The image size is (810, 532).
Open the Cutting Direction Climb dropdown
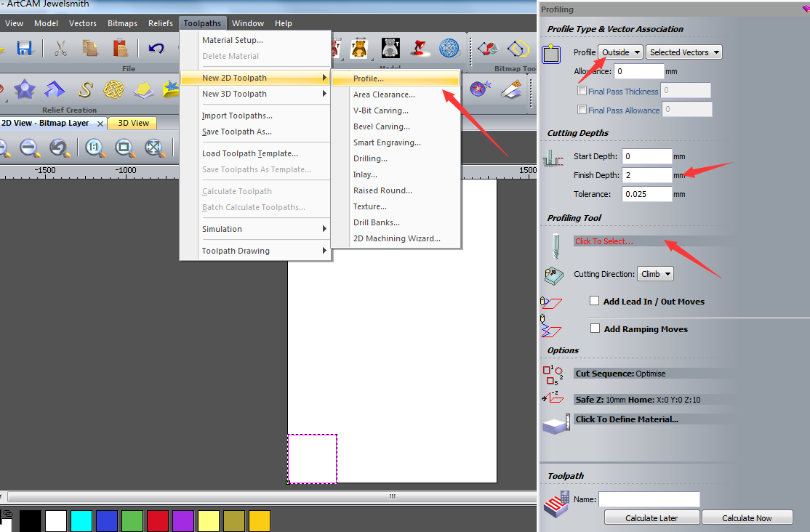point(655,274)
